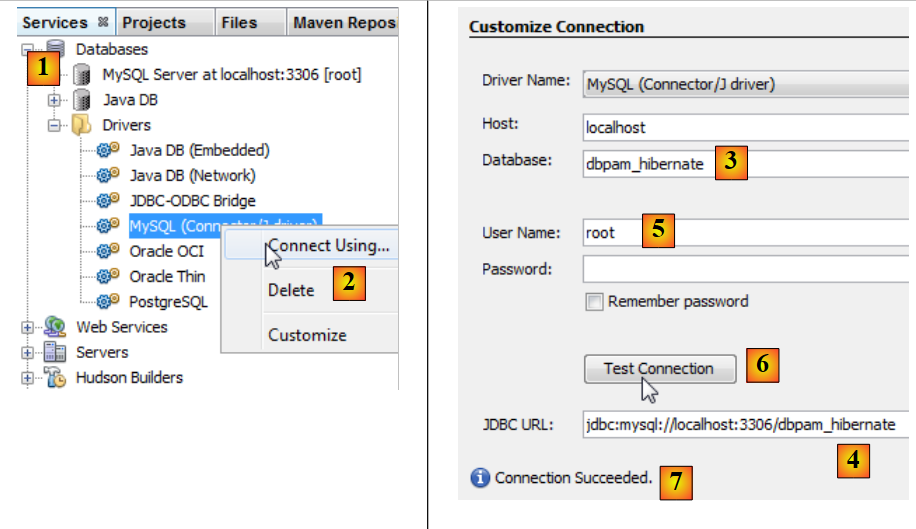This screenshot has width=916, height=529.
Task: Click the Password input field
Action: point(746,270)
